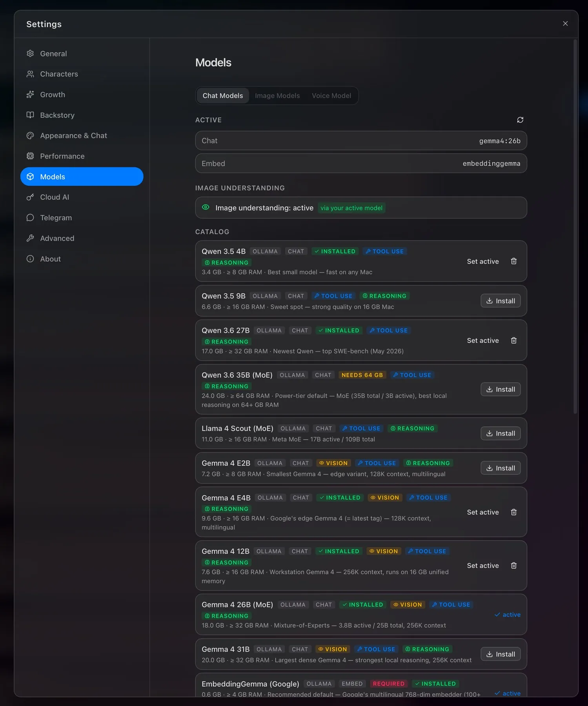Screen dimensions: 588x706
Task: Open the About section
Action: pyautogui.click(x=82, y=259)
